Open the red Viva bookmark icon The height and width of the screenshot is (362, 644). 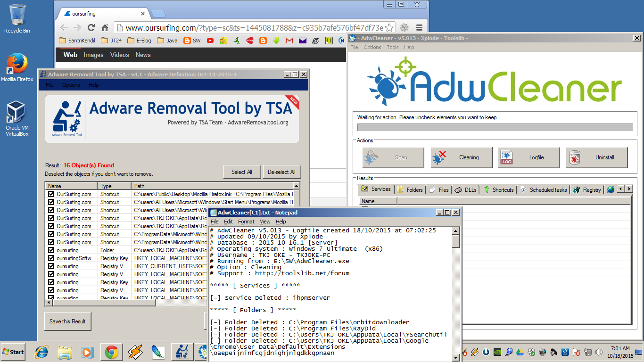250,41
